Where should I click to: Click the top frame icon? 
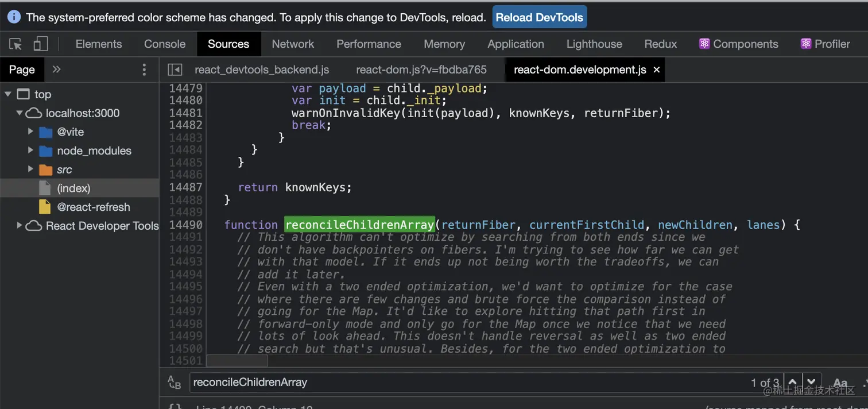[23, 94]
